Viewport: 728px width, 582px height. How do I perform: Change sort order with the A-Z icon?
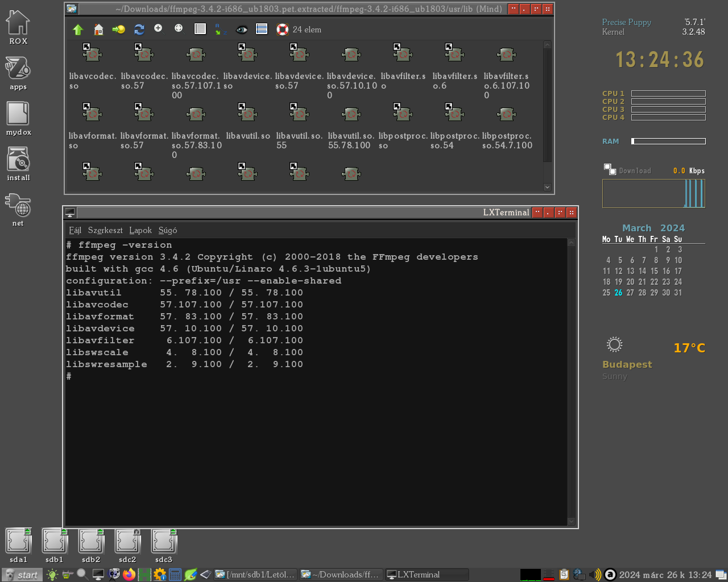point(221,29)
